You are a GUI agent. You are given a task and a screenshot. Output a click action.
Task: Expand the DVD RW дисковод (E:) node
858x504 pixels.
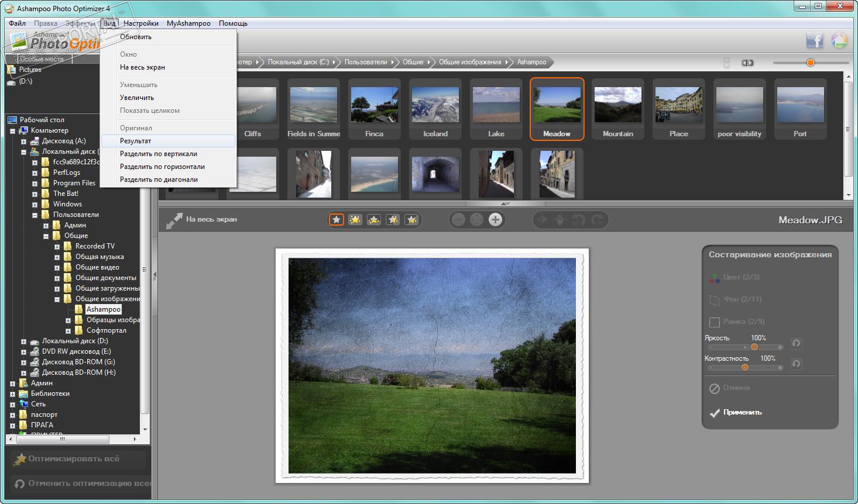pos(23,352)
